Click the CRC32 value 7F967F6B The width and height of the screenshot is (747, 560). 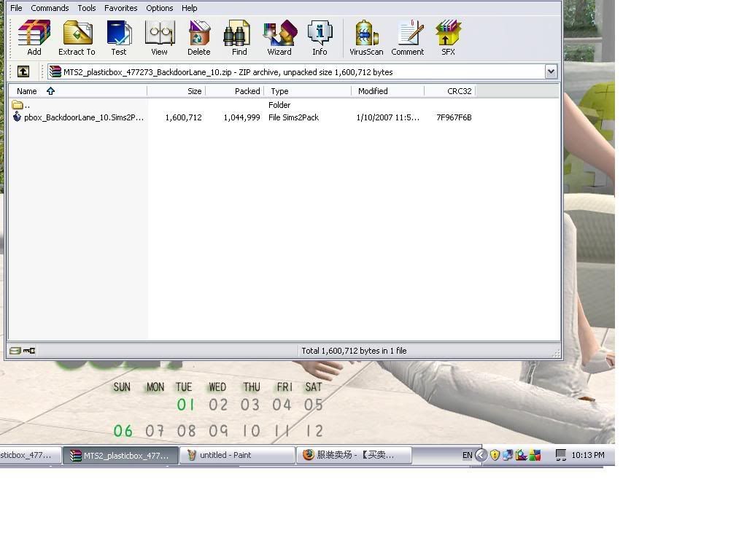point(454,117)
